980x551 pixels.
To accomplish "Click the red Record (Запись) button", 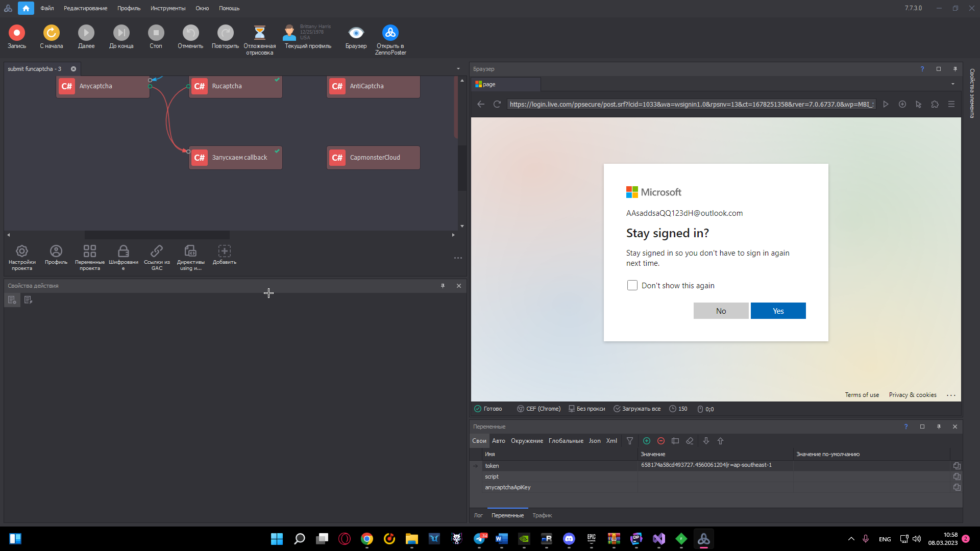I will click(16, 33).
